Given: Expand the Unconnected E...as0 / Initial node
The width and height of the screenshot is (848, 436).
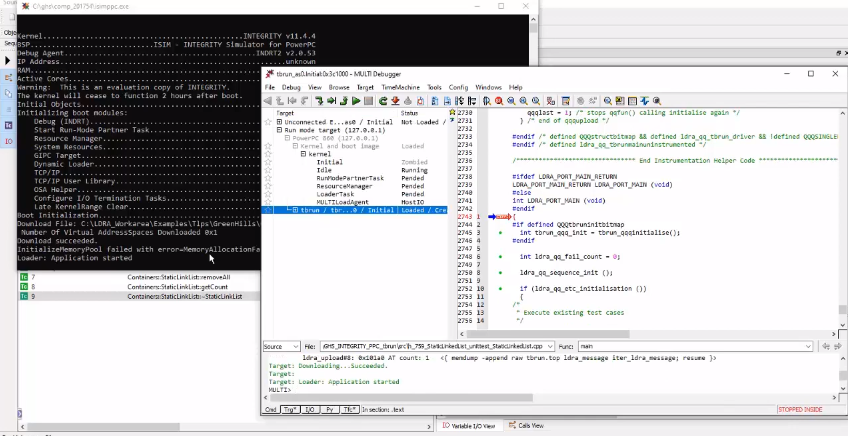Looking at the screenshot, I should 280,122.
